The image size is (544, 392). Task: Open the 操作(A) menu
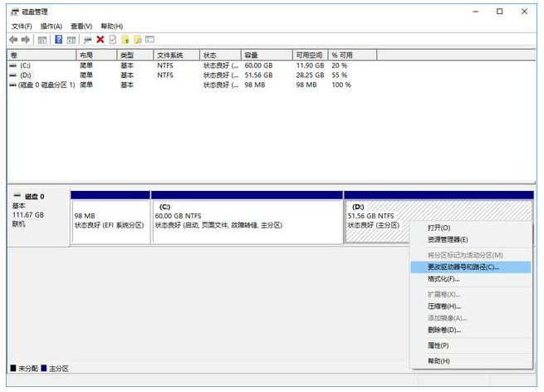pyautogui.click(x=51, y=27)
